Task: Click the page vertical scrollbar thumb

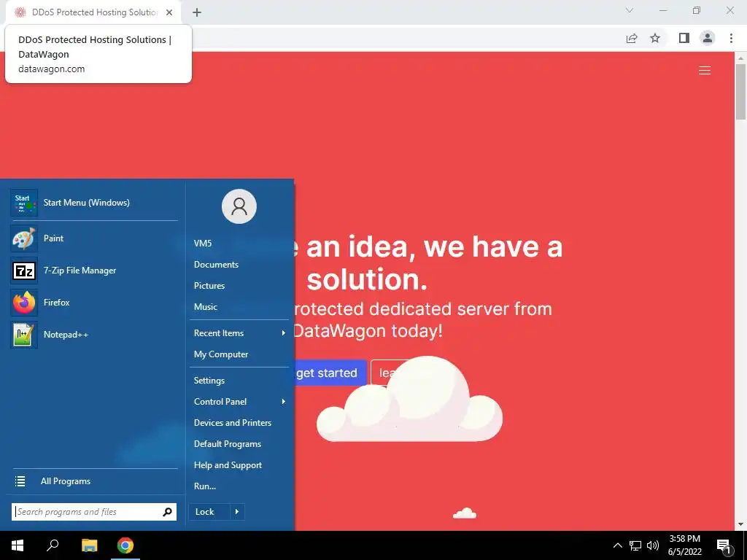Action: (x=741, y=91)
